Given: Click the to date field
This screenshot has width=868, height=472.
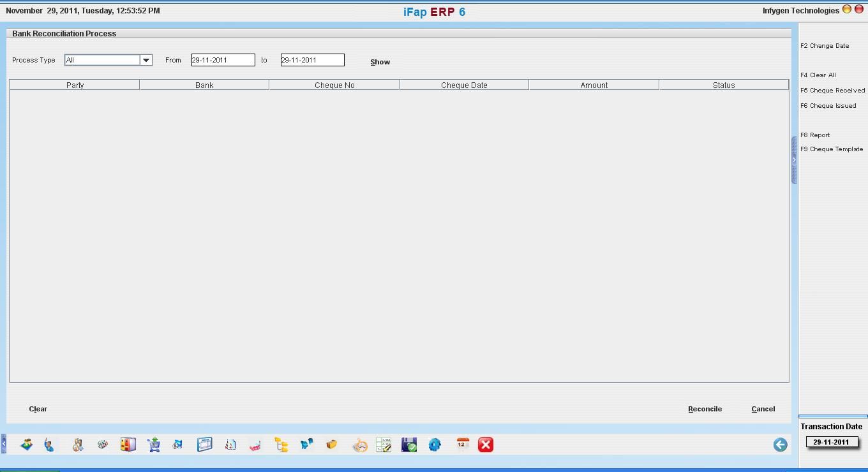Looking at the screenshot, I should (312, 60).
